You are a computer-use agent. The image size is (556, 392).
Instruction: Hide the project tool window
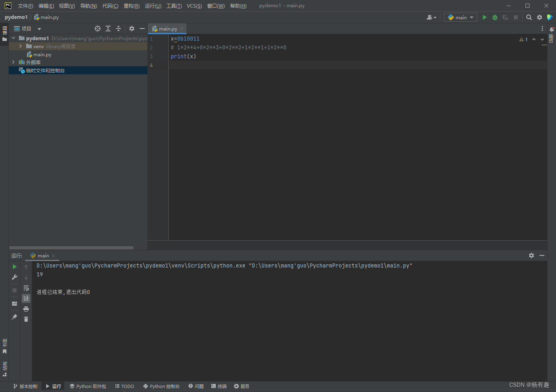(x=142, y=29)
